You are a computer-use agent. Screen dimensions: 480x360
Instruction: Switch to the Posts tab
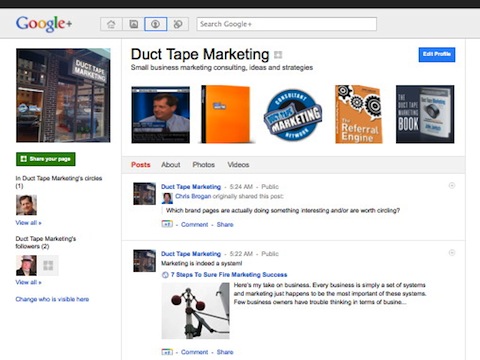141,165
